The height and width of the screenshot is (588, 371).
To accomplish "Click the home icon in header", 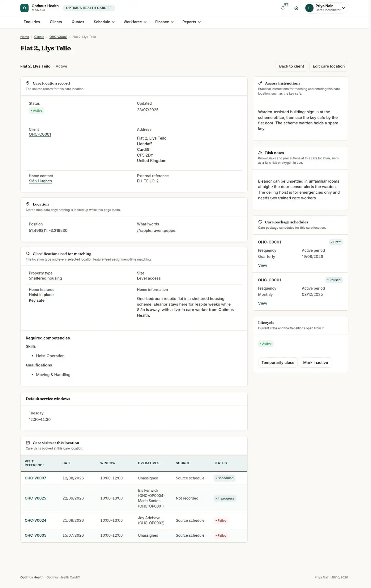I will coord(296,8).
